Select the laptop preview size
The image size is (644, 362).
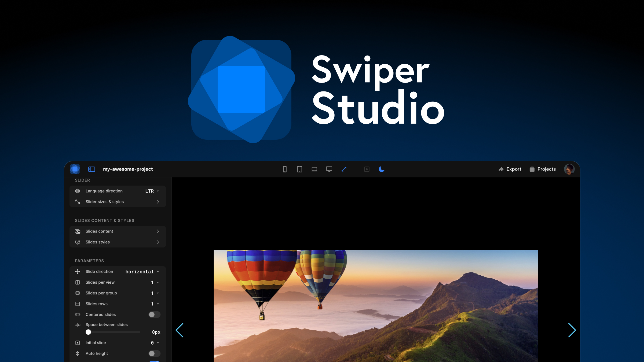[x=314, y=169]
